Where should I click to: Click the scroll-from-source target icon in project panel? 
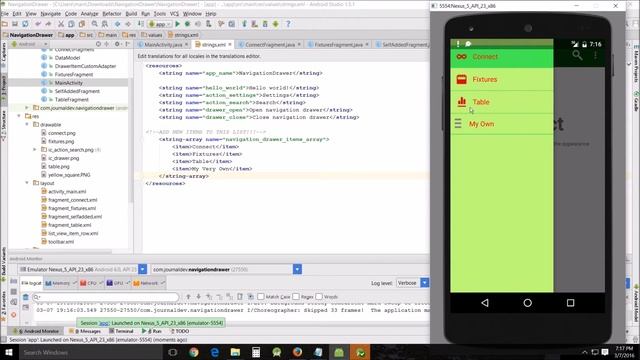98,44
